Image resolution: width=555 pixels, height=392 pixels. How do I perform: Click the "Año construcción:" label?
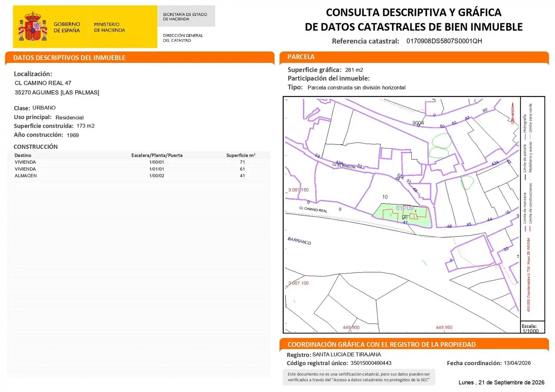coord(38,135)
